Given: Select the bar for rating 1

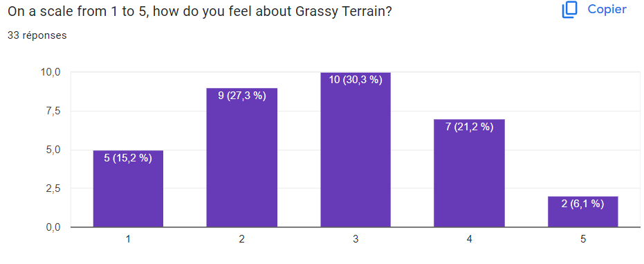Looking at the screenshot, I should tap(128, 188).
